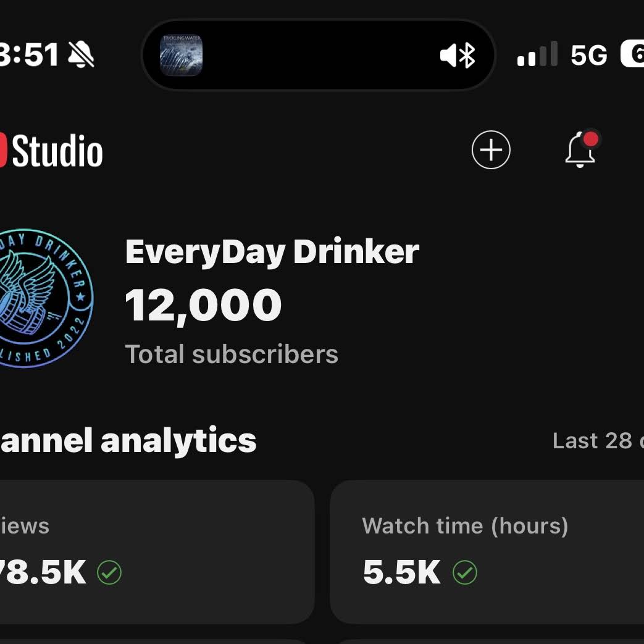
Task: Tap the Trickling Water album thumbnail
Action: (x=182, y=55)
